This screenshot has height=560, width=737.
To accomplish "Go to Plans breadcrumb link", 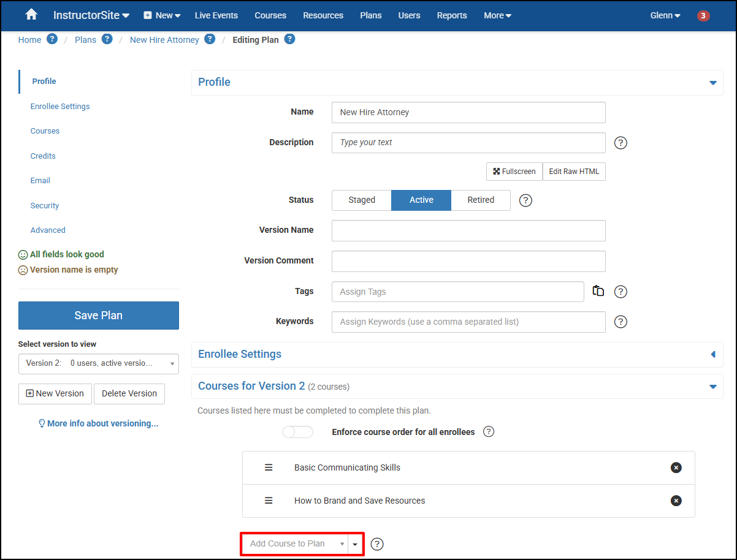I will [x=86, y=40].
